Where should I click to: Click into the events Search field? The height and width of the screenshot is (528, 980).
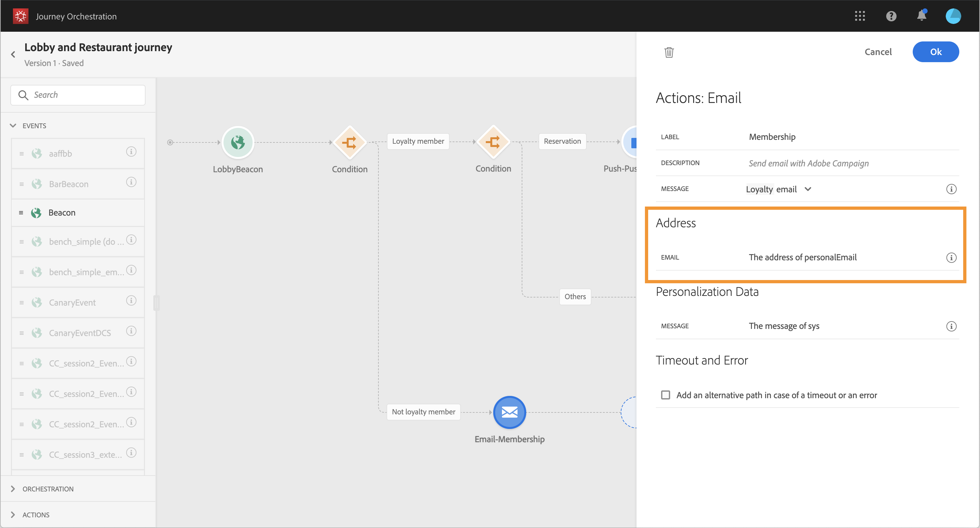[x=84, y=95]
